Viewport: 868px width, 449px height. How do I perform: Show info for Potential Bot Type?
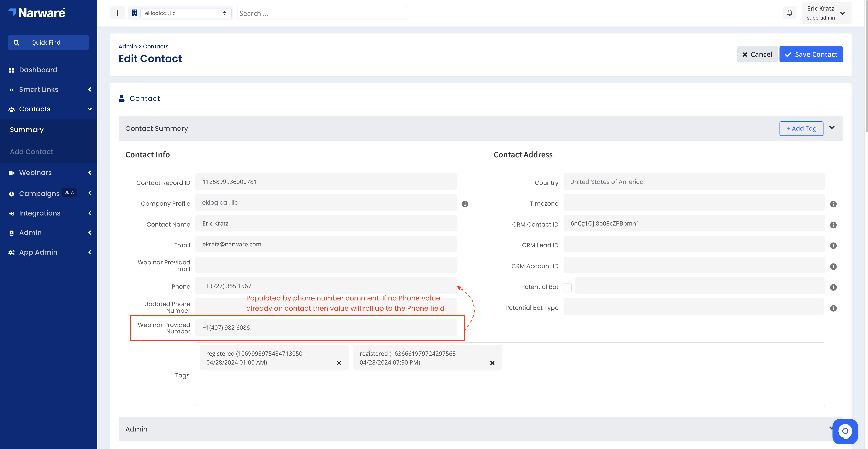[833, 308]
